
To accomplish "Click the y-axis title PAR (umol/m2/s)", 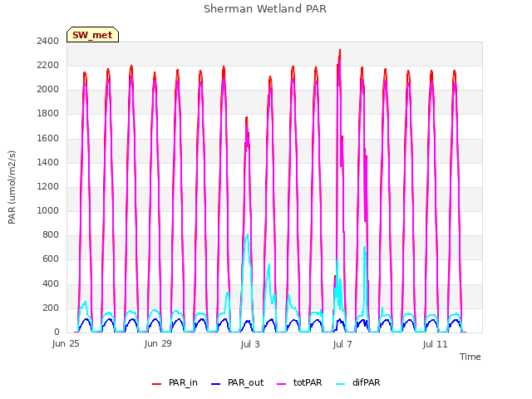I will [12, 187].
